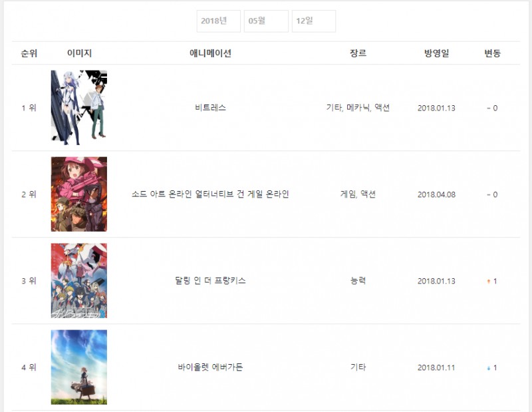This screenshot has height=412, width=532.
Task: Select the 달링 인 더 프랑키스 title link
Action: click(x=210, y=281)
